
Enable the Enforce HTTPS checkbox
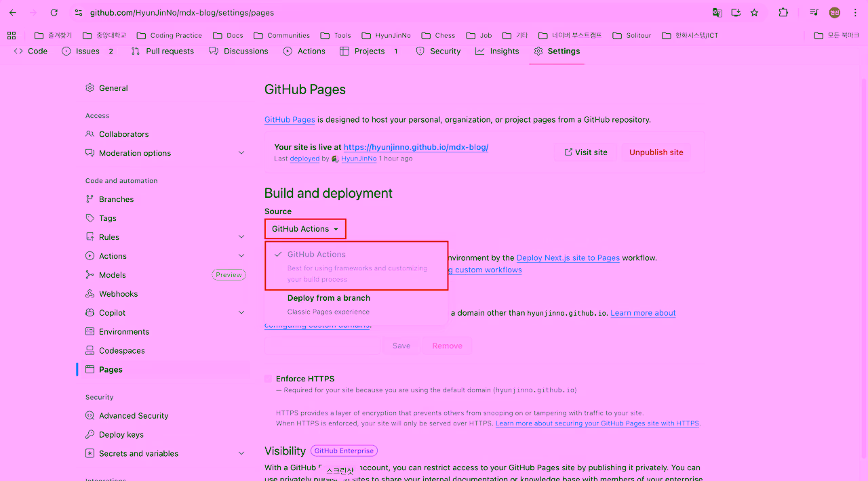(x=268, y=379)
